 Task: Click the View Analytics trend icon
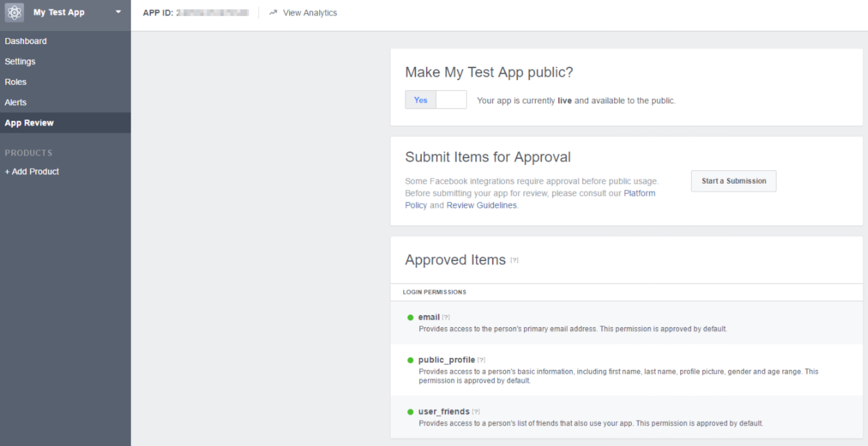[273, 12]
